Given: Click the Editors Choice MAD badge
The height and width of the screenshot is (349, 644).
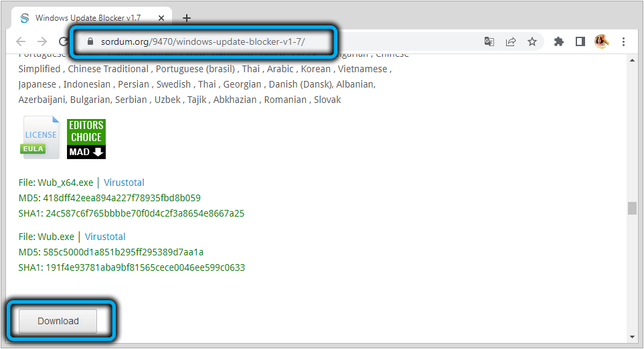Looking at the screenshot, I should (x=86, y=139).
